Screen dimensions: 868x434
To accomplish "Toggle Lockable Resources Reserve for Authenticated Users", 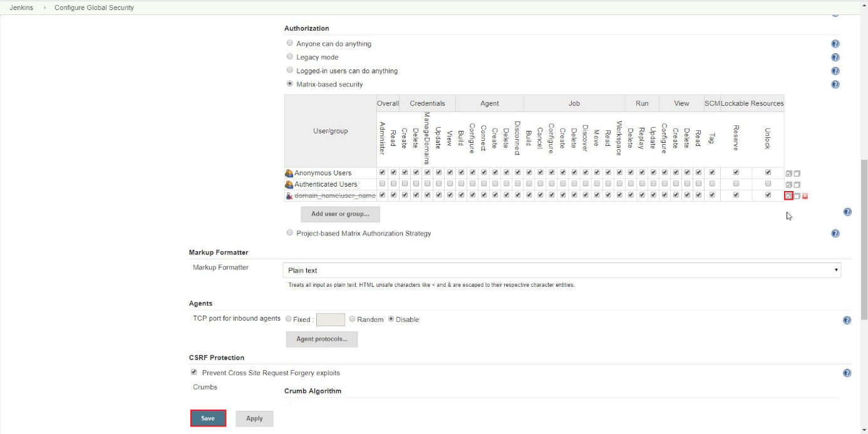I will 736,184.
